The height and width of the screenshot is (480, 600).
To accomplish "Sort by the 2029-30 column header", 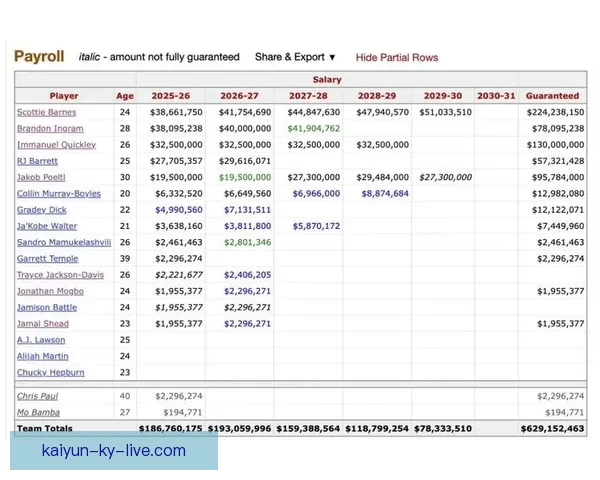I will 443,96.
